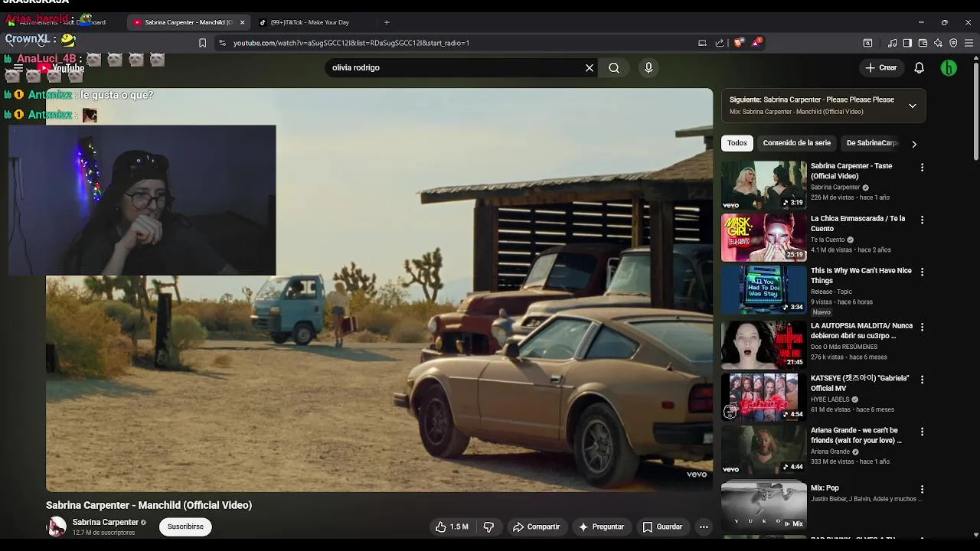Like the Manchild video
Image resolution: width=980 pixels, height=551 pixels.
(x=452, y=527)
